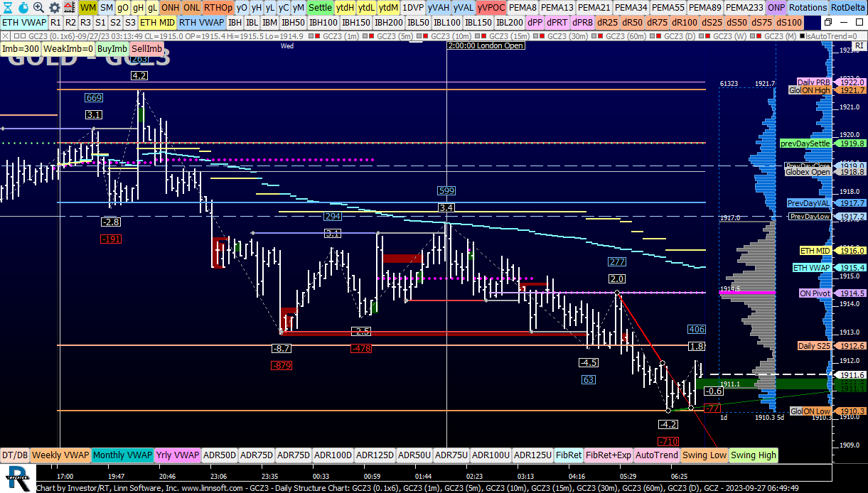Click the DT/DB button
The width and height of the screenshot is (868, 493).
coord(15,455)
